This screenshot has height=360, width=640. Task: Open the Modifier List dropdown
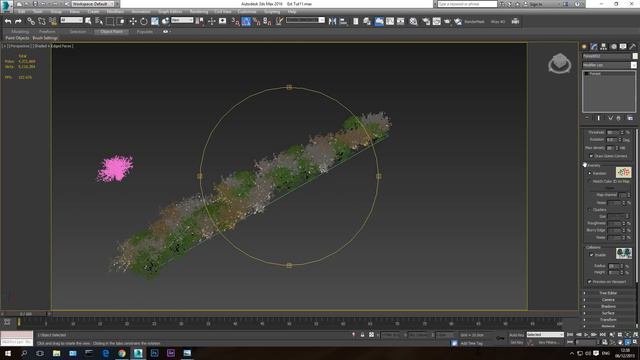click(609, 65)
